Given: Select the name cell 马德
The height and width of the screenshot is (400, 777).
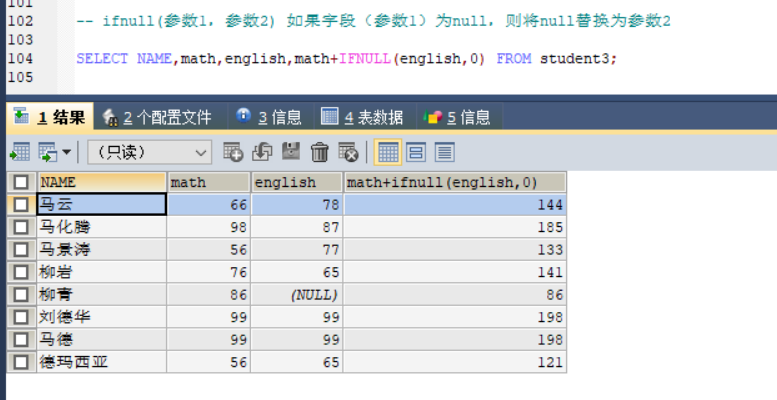Looking at the screenshot, I should tap(102, 340).
